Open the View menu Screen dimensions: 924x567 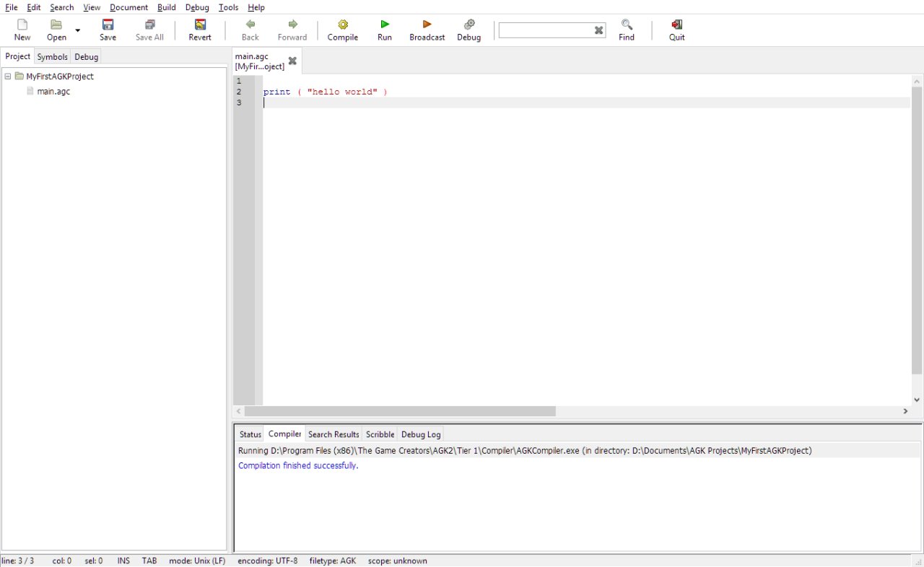[x=92, y=7]
